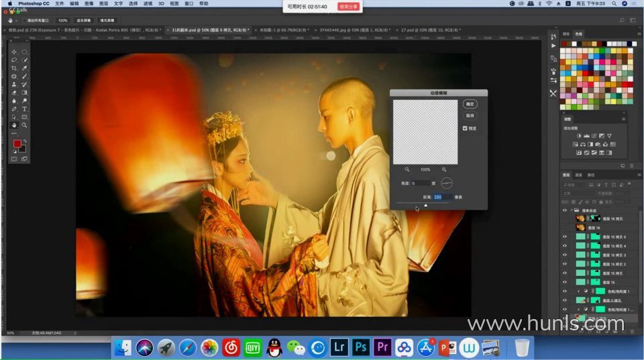Select the Eraser tool
Screen dimensions: 644x360
14,93
